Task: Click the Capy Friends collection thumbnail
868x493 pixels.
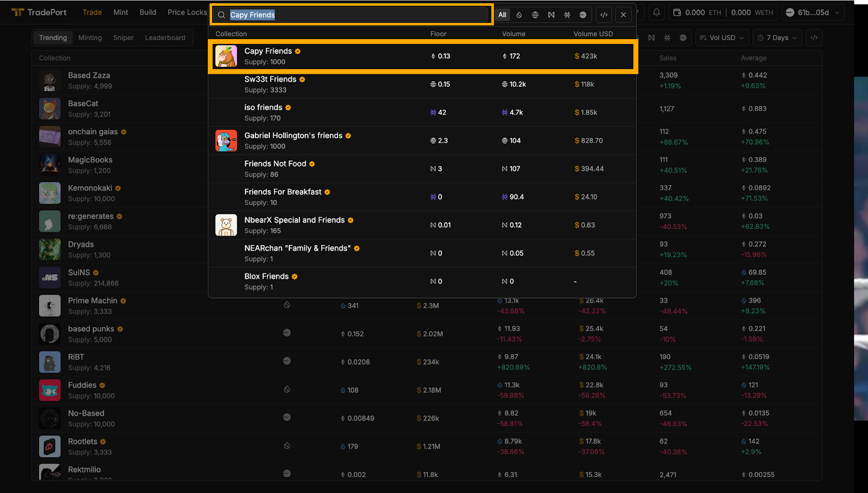Action: tap(226, 56)
